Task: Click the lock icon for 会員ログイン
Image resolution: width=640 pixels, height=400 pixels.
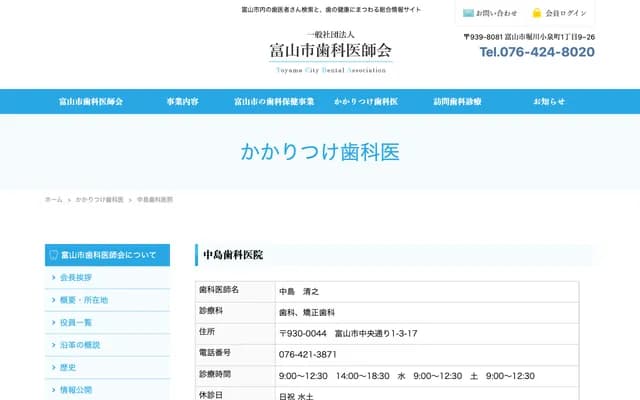Action: [x=537, y=13]
